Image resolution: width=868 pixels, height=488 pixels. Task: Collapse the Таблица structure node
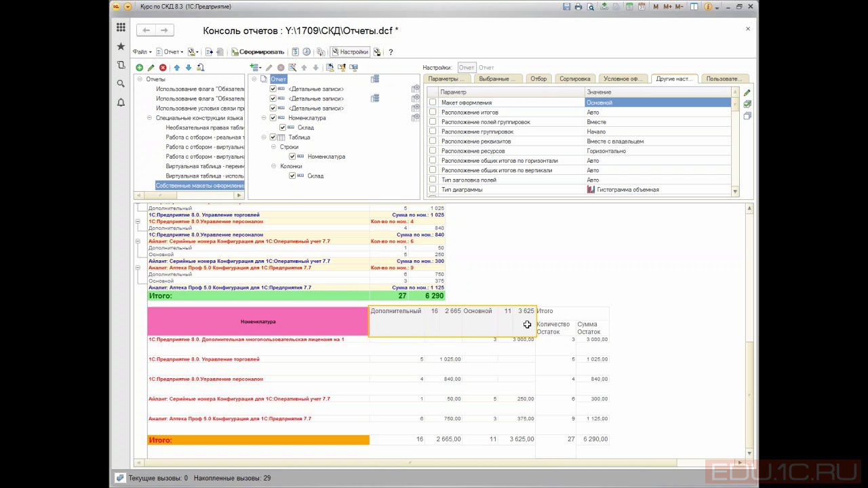(264, 137)
